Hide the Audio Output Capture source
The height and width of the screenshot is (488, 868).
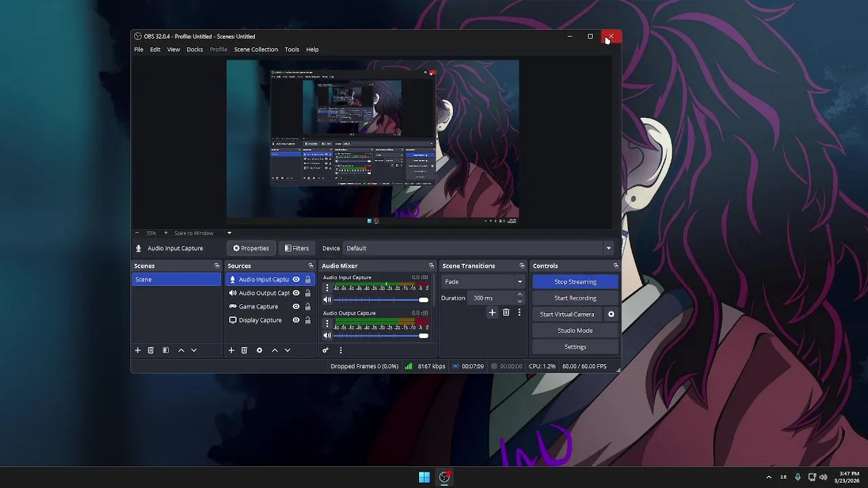pos(296,293)
